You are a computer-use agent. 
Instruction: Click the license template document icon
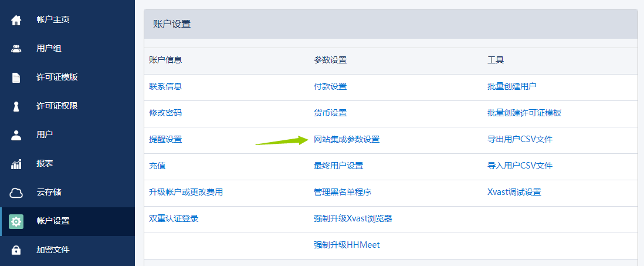click(x=16, y=78)
